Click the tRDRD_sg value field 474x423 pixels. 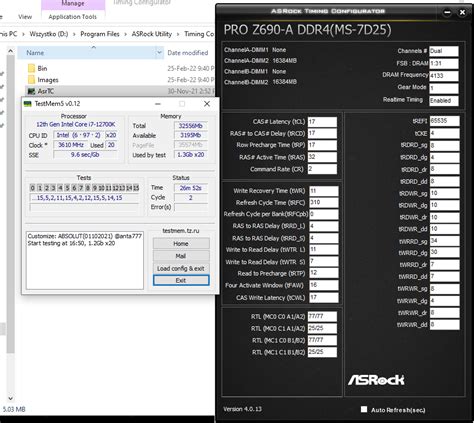click(x=444, y=146)
